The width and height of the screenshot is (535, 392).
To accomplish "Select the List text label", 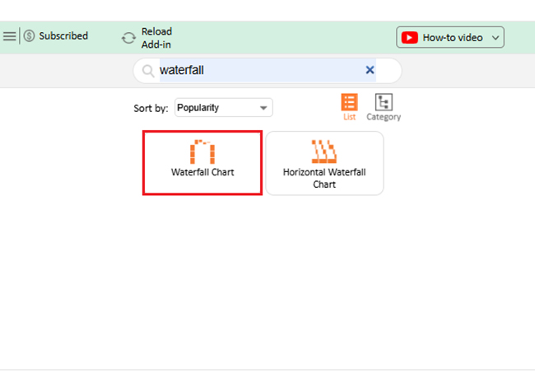I will [350, 117].
